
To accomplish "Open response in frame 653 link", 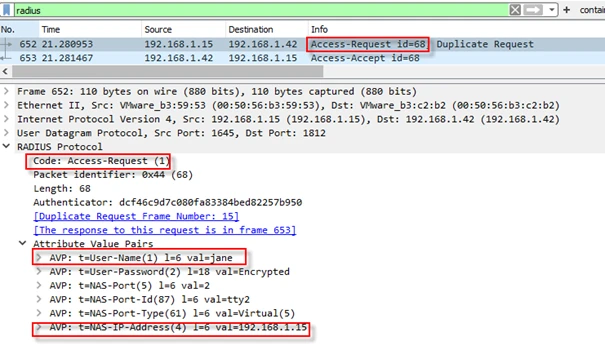I will [x=165, y=230].
